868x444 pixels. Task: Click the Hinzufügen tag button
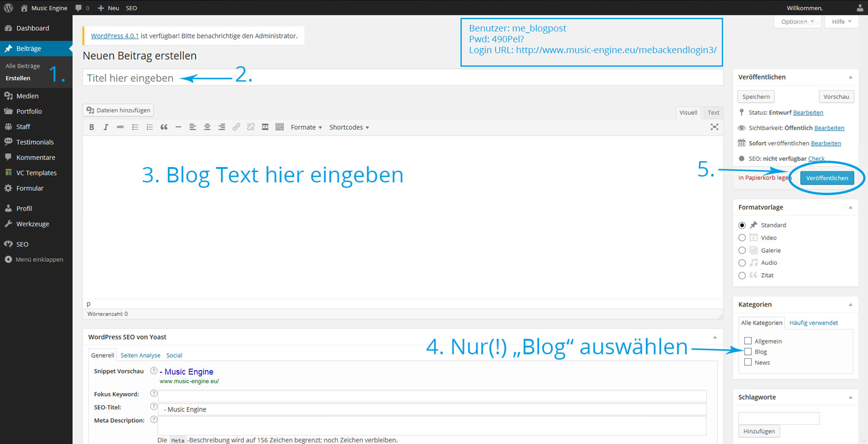click(x=759, y=431)
